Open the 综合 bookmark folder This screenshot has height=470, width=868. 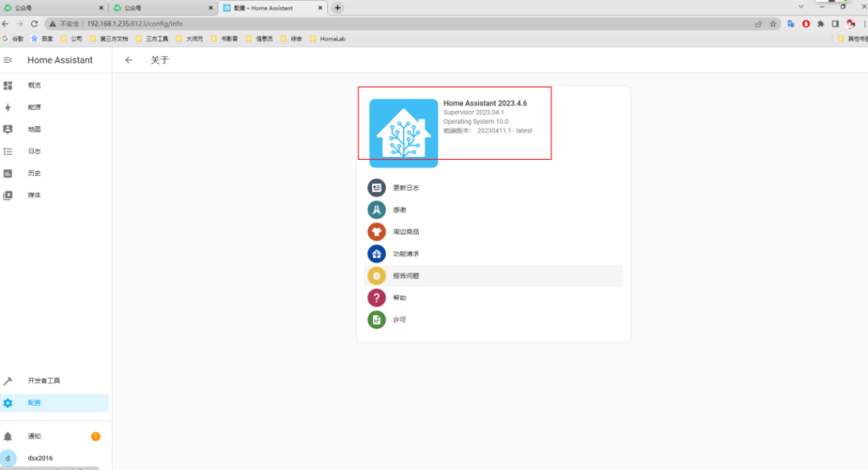(x=292, y=39)
